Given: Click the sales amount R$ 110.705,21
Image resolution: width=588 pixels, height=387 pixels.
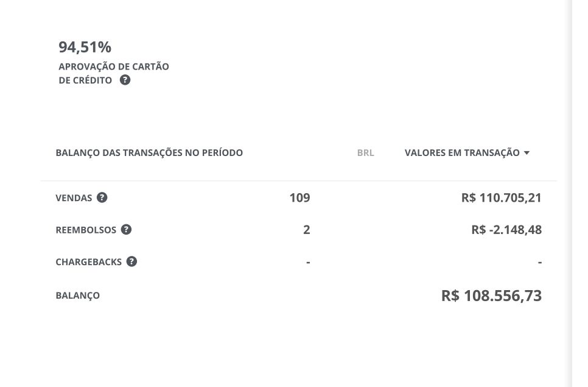Looking at the screenshot, I should coord(502,198).
